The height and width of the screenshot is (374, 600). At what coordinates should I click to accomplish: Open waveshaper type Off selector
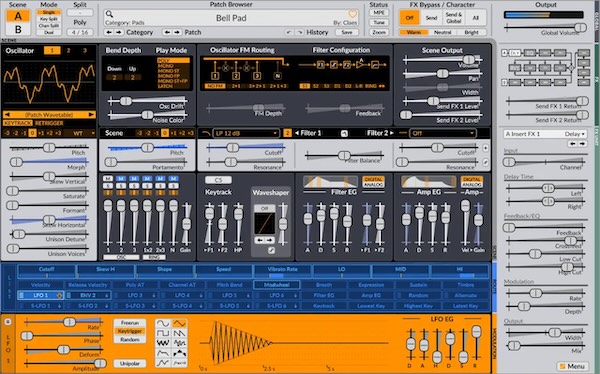pyautogui.click(x=264, y=208)
